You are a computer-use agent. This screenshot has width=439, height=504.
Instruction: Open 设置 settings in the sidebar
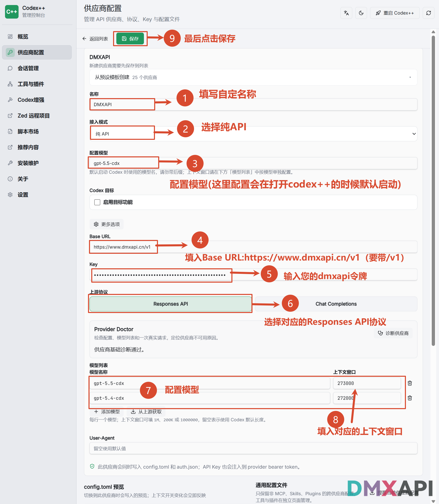click(37, 195)
